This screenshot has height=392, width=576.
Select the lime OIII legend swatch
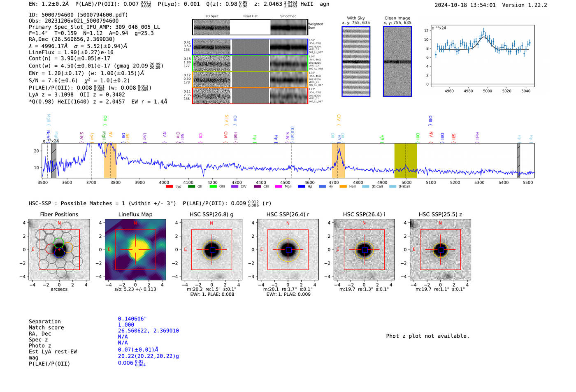tap(213, 187)
